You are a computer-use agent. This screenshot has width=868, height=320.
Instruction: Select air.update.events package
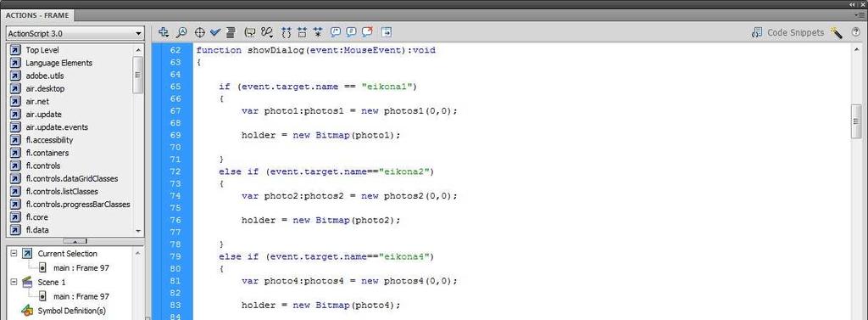pyautogui.click(x=57, y=127)
